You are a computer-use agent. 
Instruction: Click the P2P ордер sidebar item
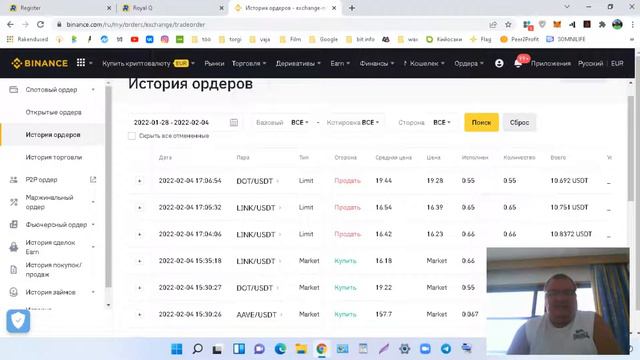click(41, 180)
